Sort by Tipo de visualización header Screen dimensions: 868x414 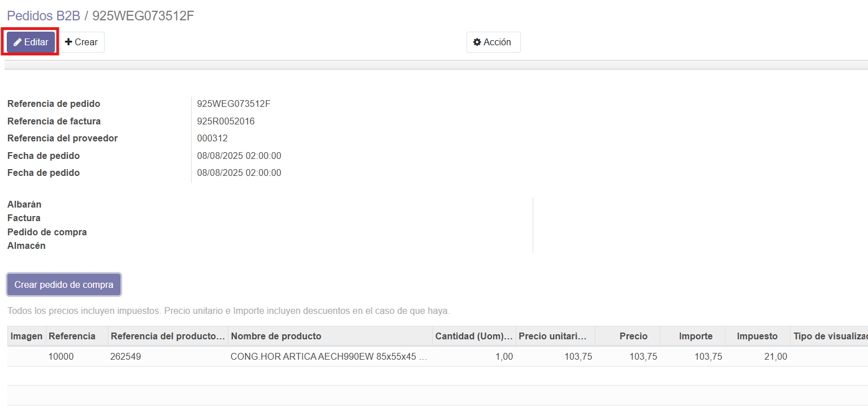pyautogui.click(x=829, y=336)
